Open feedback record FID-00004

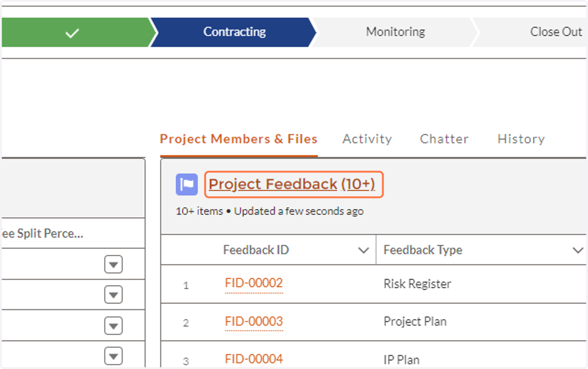click(254, 360)
